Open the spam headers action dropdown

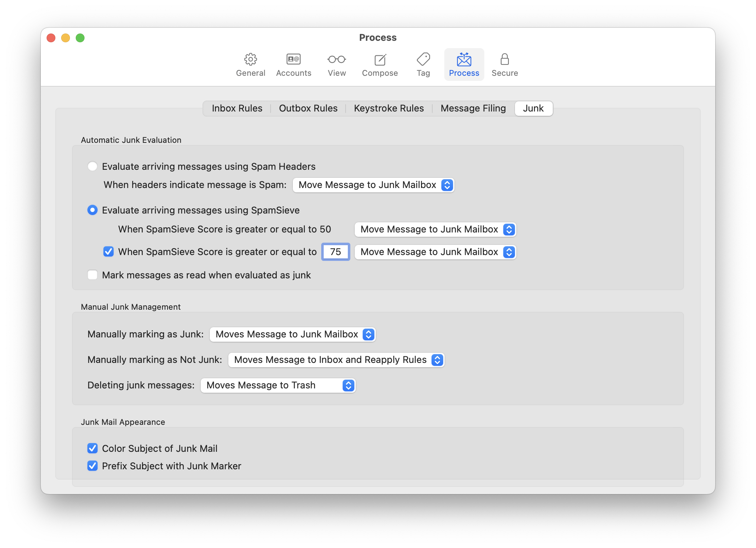[373, 185]
